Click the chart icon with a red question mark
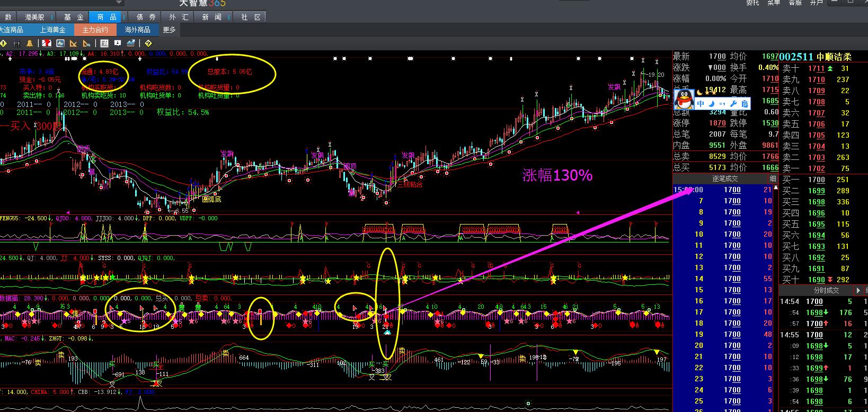Viewport: 868px width, 412px height. (47, 43)
